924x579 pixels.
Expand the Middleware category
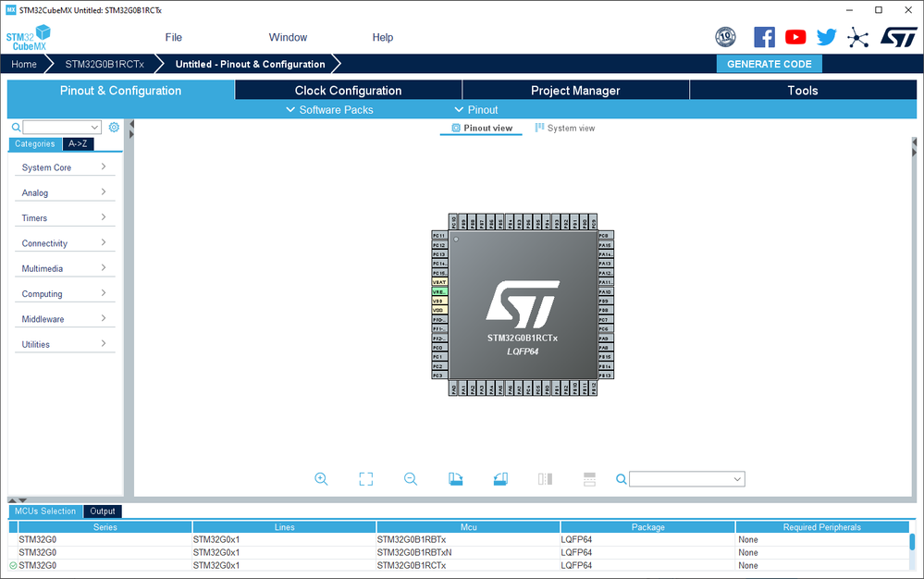tap(65, 319)
